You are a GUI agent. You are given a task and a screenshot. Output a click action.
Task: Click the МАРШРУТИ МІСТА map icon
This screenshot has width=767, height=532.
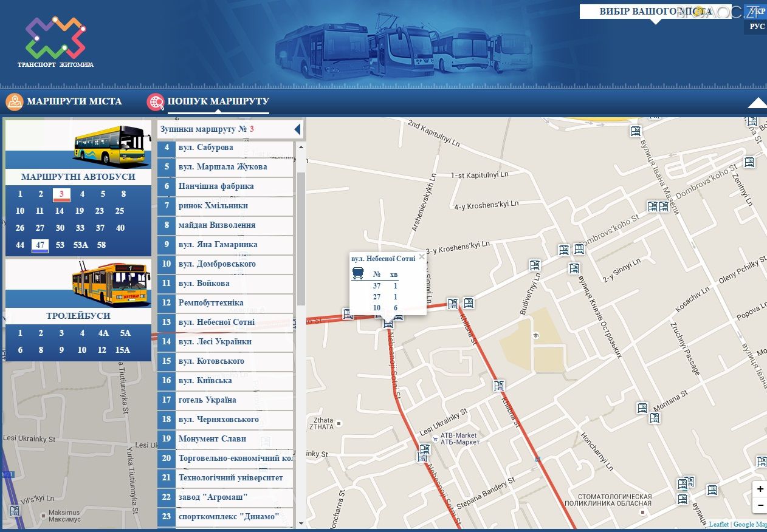coord(15,102)
